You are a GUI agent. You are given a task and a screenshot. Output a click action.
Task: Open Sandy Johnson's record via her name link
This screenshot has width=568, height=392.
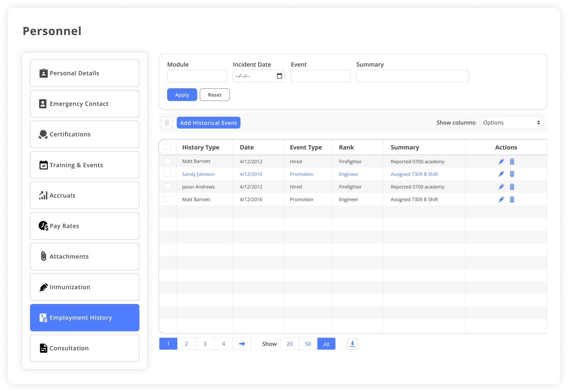pyautogui.click(x=198, y=174)
